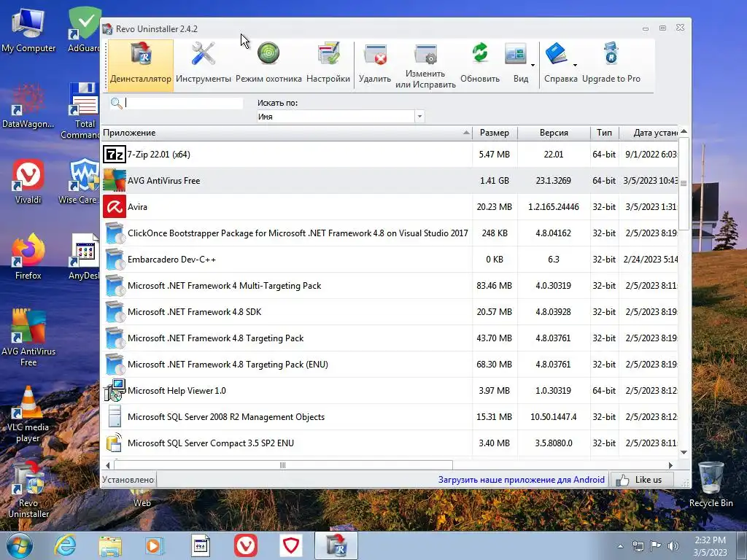747x560 pixels.
Task: Launch Internet Explorer from taskbar
Action: [x=65, y=545]
